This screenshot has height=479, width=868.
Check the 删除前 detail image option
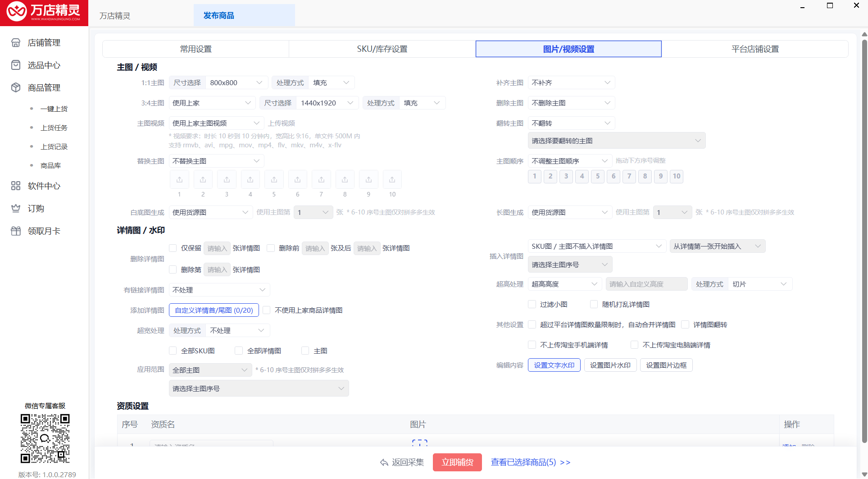point(271,248)
